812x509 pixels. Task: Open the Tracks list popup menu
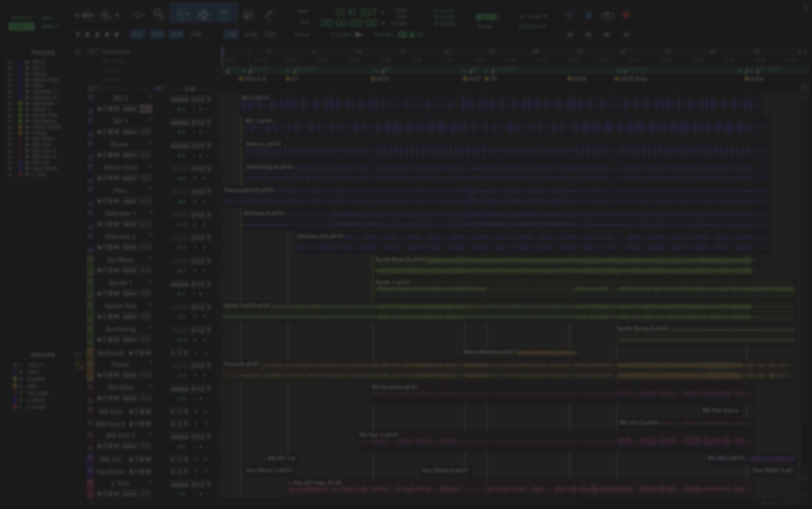[x=78, y=53]
